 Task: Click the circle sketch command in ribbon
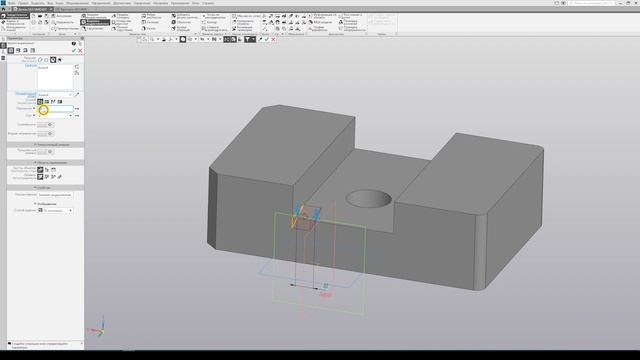[x=62, y=22]
